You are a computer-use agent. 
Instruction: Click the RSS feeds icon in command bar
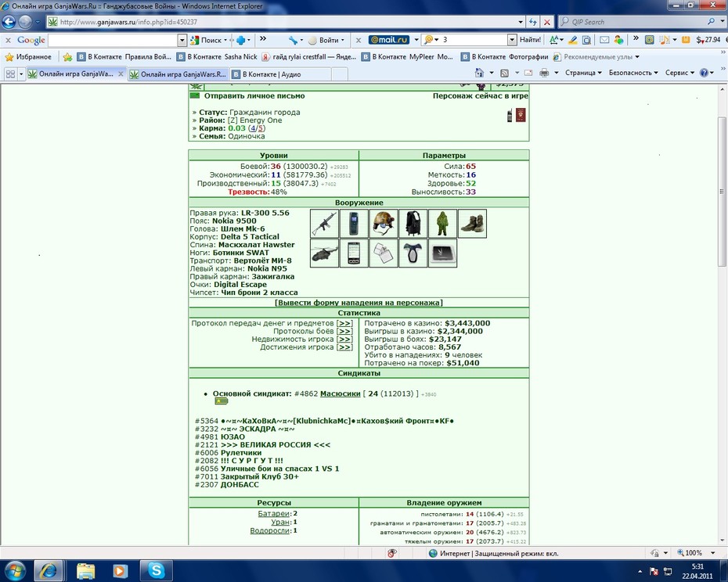pyautogui.click(x=504, y=73)
